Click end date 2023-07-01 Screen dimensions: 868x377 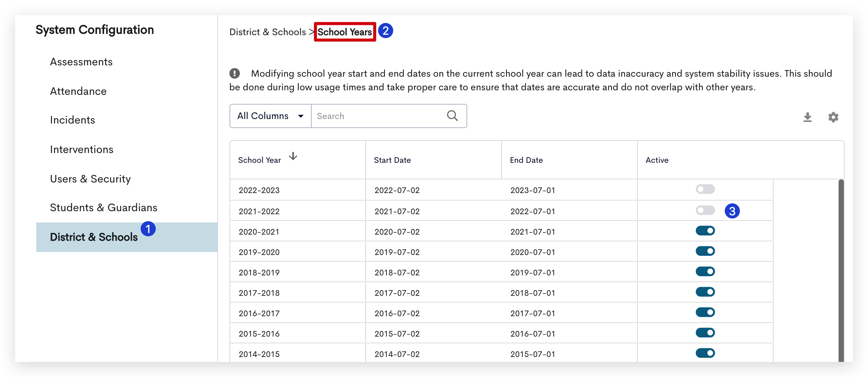[533, 190]
